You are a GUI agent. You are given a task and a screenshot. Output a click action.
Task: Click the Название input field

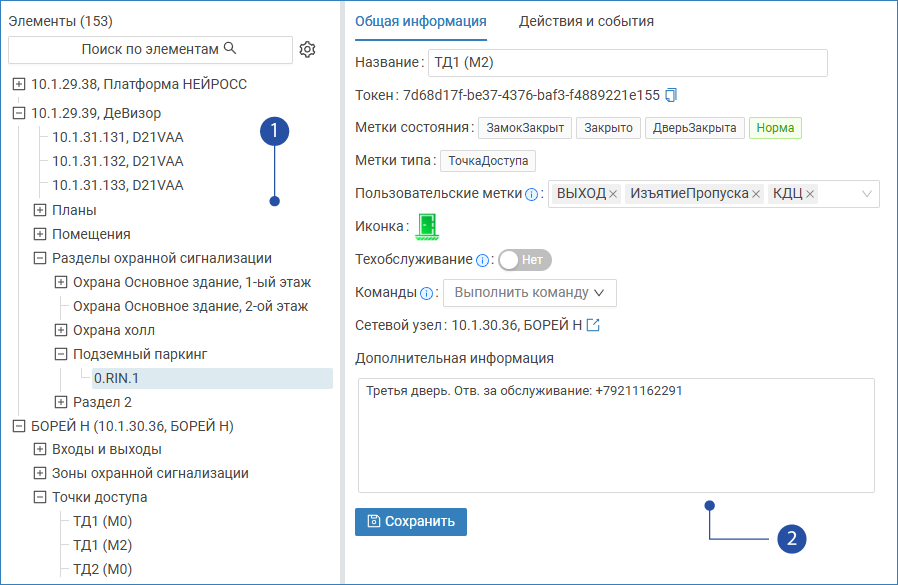pyautogui.click(x=627, y=63)
